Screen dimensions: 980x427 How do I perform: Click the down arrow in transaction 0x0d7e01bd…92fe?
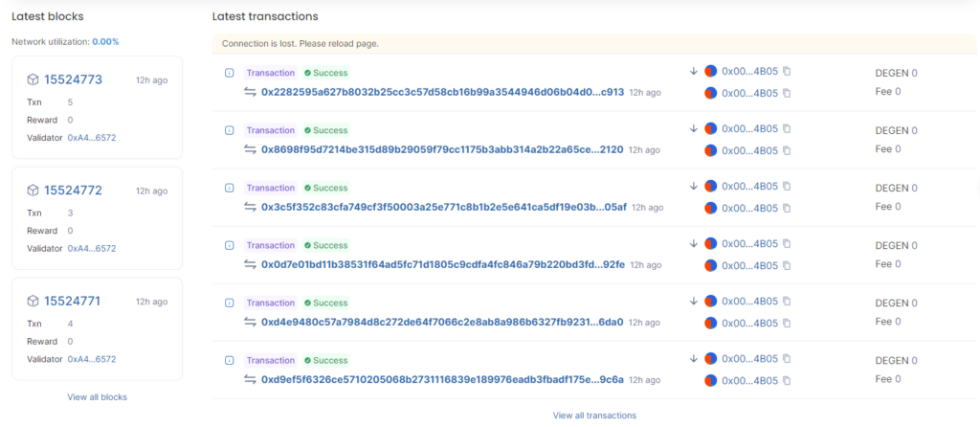[693, 244]
